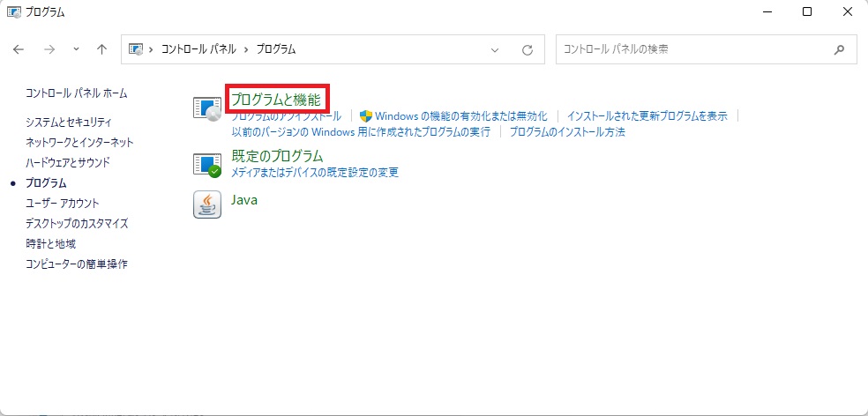Click the search magnifier icon
The image size is (868, 416).
839,49
